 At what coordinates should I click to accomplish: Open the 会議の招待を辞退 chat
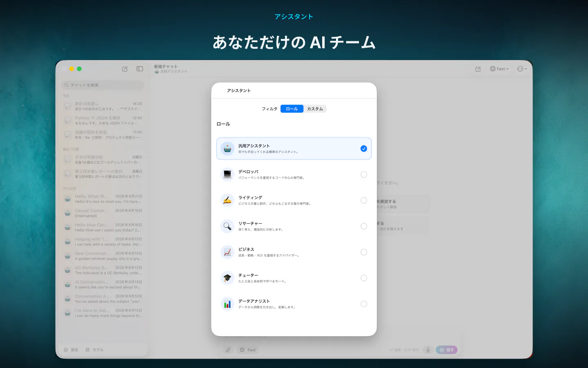coord(103,135)
